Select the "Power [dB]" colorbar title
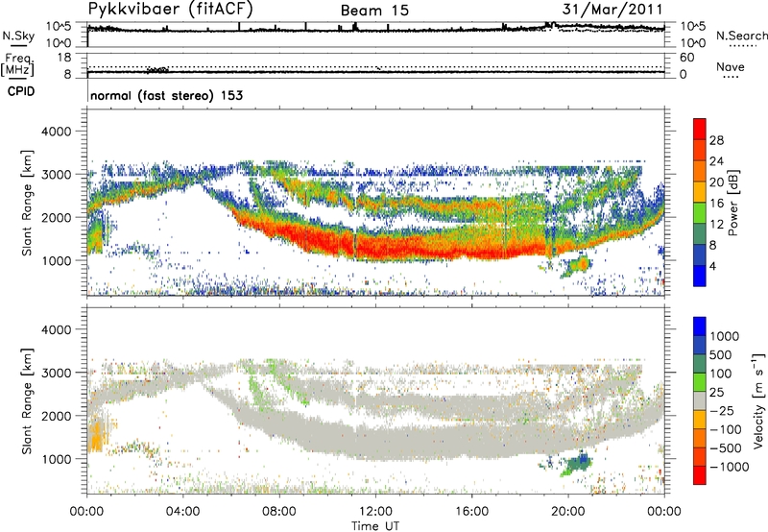This screenshot has height=532, width=768. pyautogui.click(x=732, y=203)
